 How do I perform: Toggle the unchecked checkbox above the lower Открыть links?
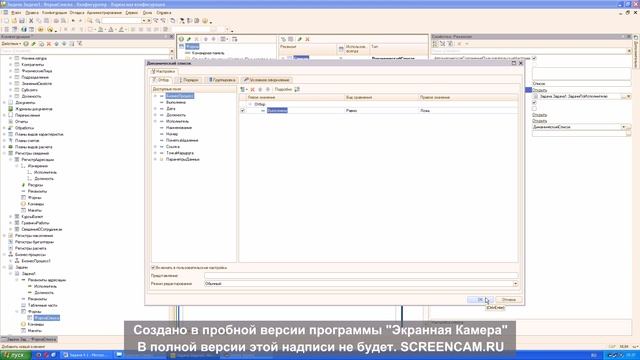(x=534, y=109)
